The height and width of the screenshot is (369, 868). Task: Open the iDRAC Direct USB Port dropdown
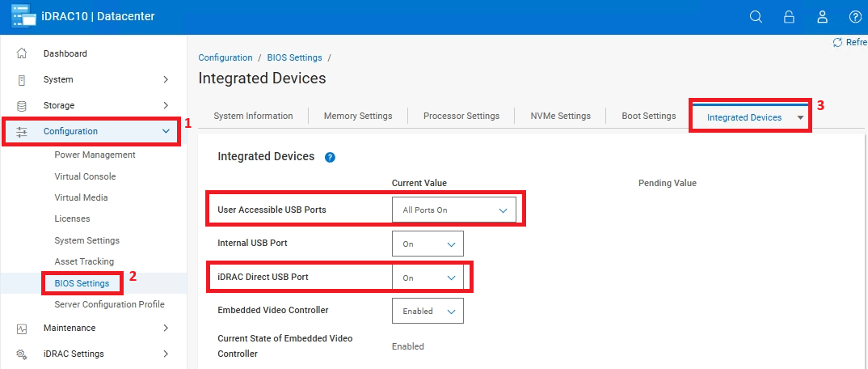point(428,278)
